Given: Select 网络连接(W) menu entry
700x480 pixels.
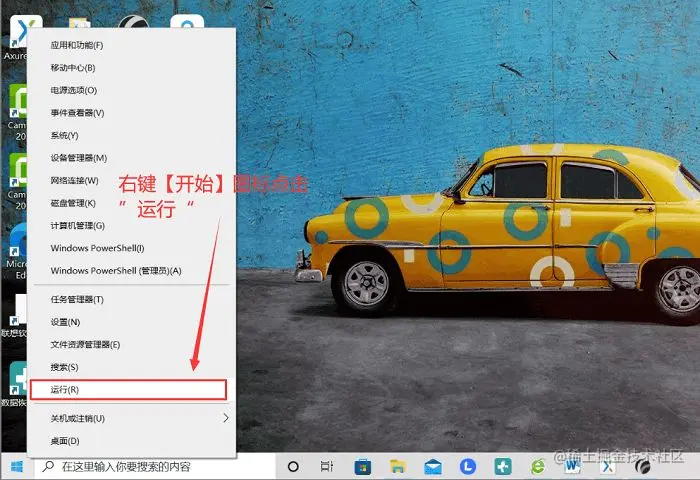Looking at the screenshot, I should pos(131,180).
